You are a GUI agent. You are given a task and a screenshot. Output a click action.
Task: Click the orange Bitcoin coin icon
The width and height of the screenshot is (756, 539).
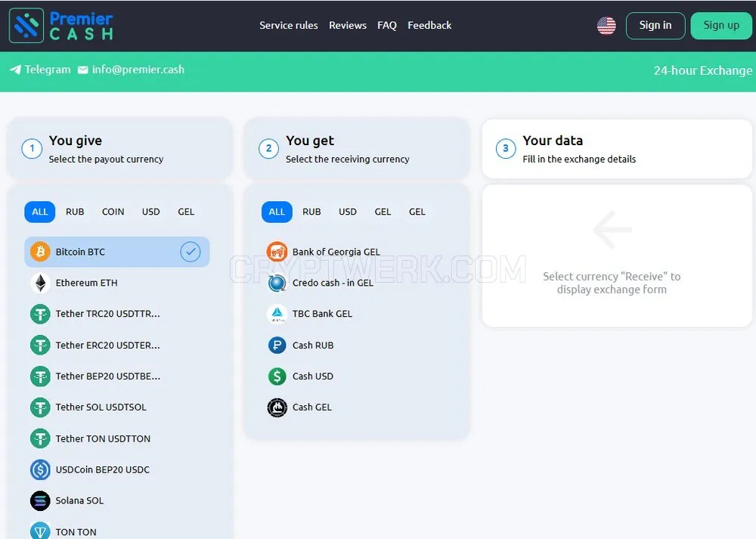[40, 252]
